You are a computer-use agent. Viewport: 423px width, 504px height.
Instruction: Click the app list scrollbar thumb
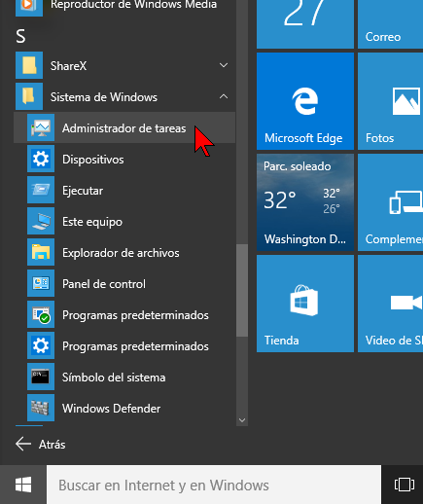pos(242,290)
